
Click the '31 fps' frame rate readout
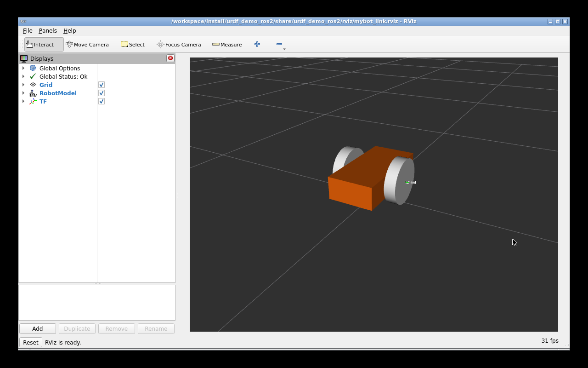(550, 341)
